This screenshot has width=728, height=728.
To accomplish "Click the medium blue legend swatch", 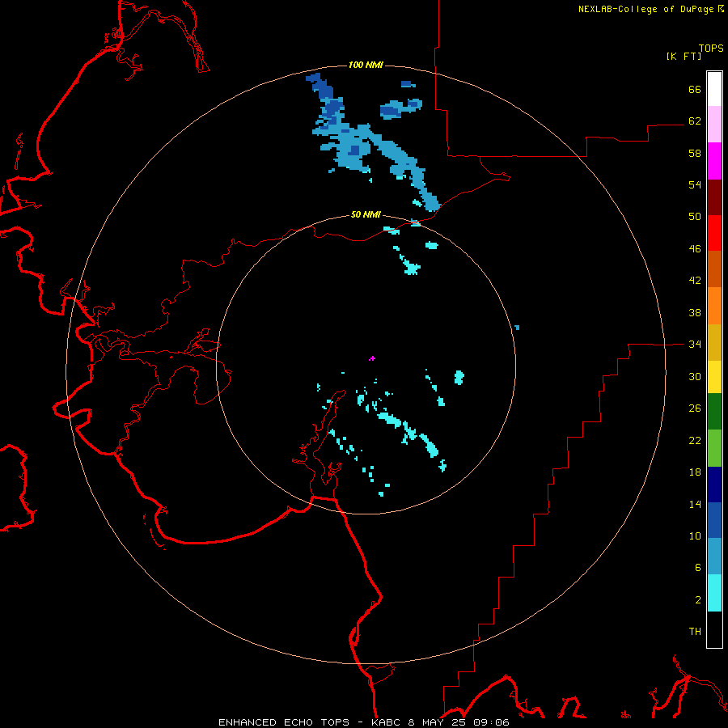I will click(714, 520).
